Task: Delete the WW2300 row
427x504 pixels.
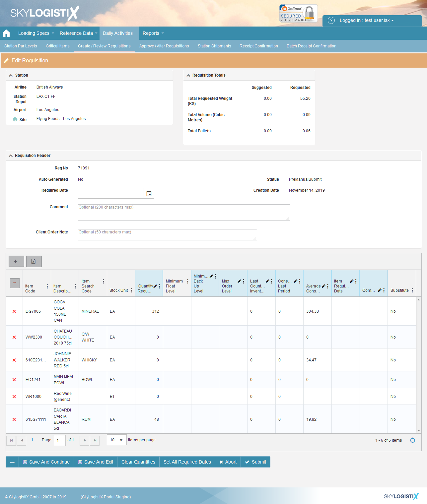Action: (14, 337)
